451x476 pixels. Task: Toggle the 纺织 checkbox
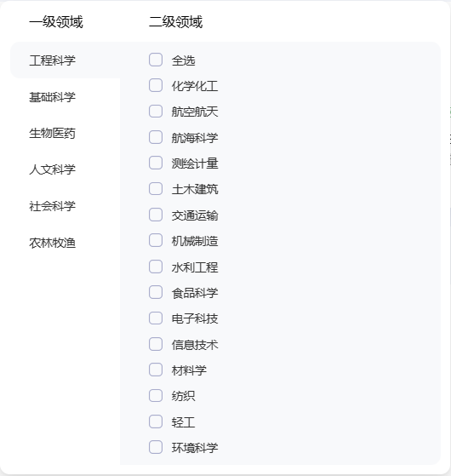pyautogui.click(x=156, y=396)
